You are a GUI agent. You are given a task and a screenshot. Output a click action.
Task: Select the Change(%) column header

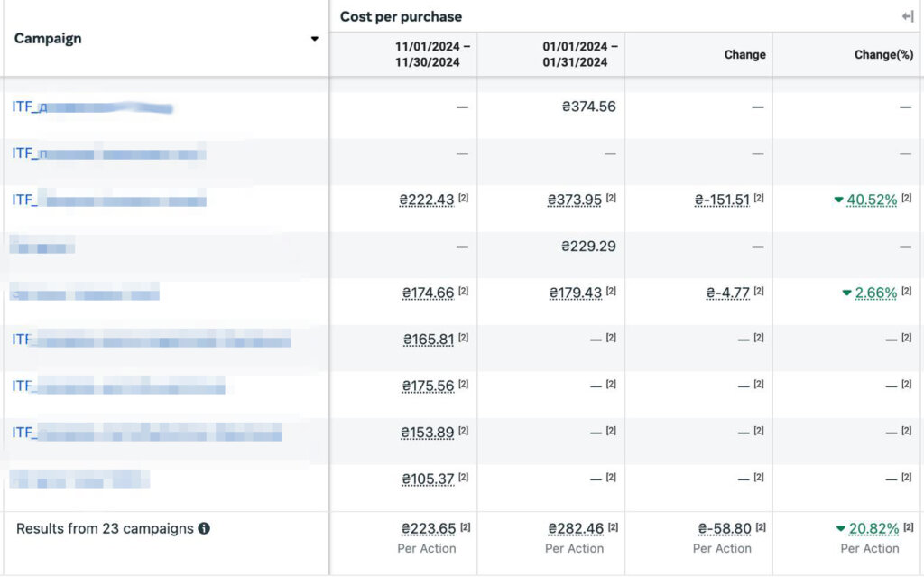pos(883,54)
